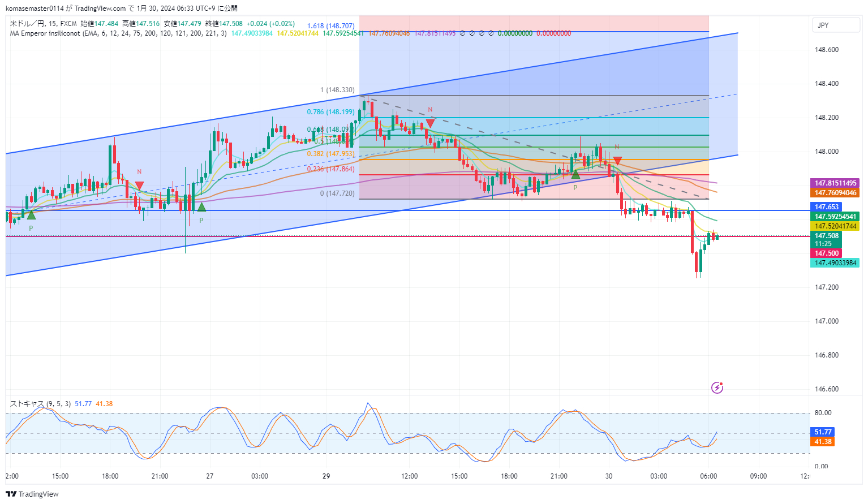Select the leftmost green P triangle marker
The width and height of the screenshot is (868, 504).
(x=31, y=214)
